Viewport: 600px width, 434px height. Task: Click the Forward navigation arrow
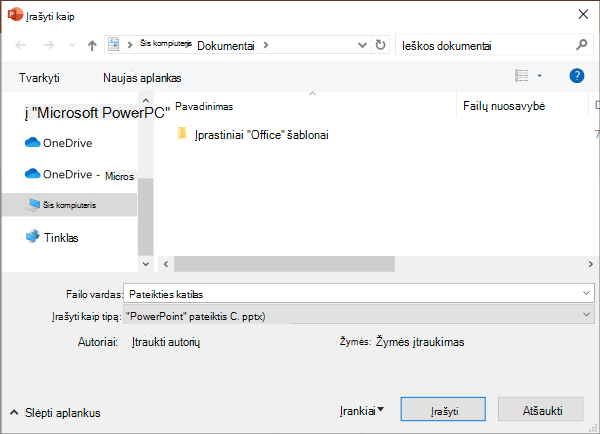coord(48,45)
